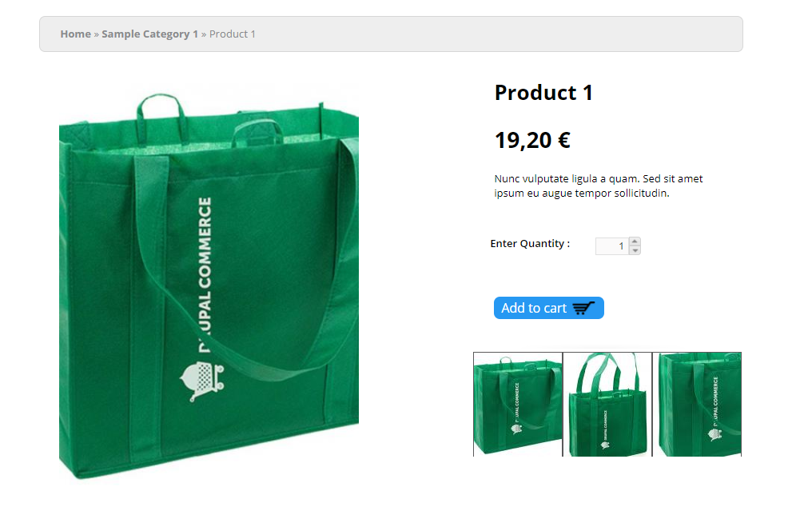
Task: Click the Product 1 heading
Action: 543,93
